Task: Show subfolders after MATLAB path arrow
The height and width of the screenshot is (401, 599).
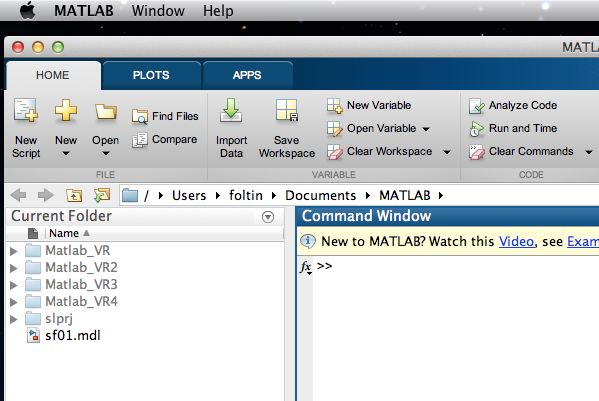Action: point(441,196)
